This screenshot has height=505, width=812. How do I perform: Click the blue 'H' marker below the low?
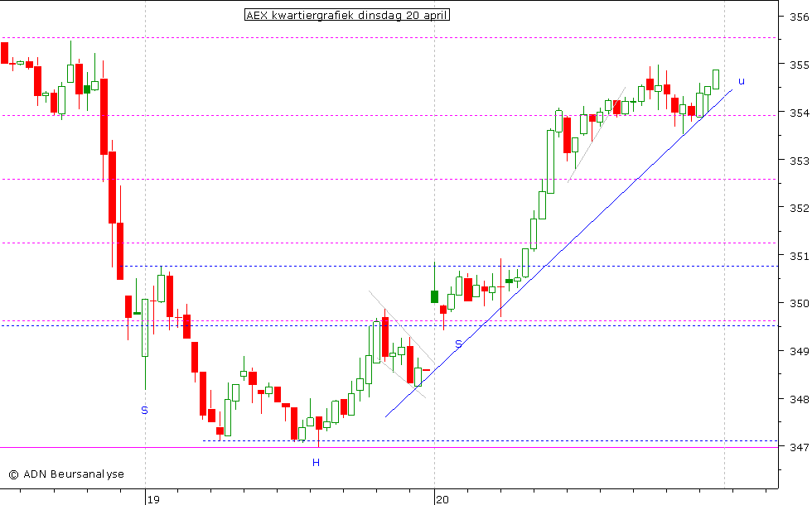coord(316,463)
